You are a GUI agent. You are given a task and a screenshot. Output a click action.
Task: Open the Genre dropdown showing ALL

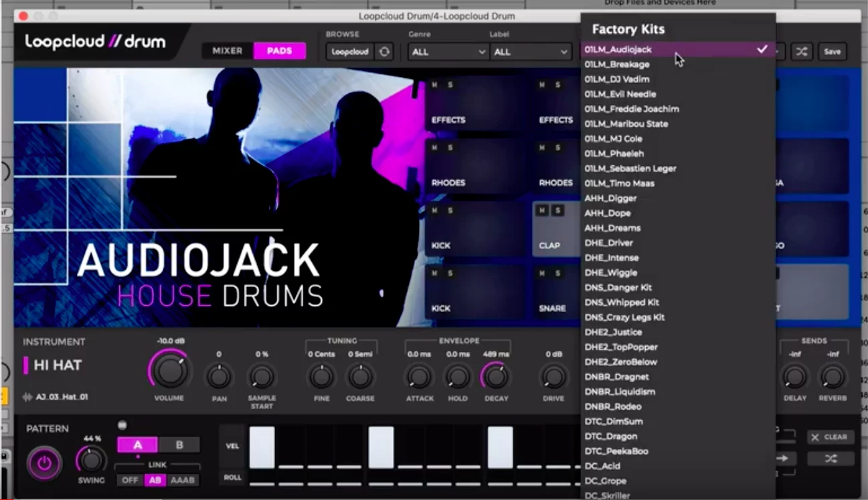click(448, 52)
